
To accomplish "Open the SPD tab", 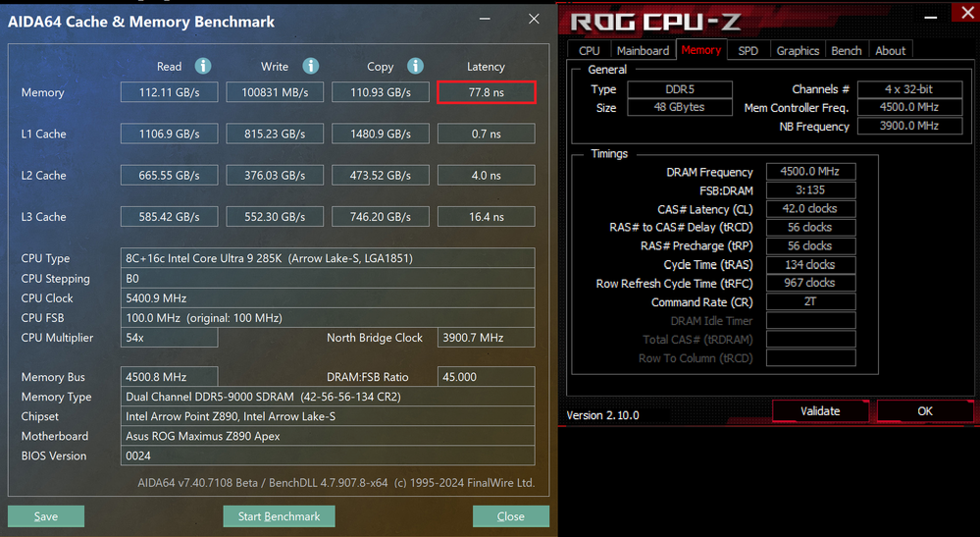I will [748, 51].
